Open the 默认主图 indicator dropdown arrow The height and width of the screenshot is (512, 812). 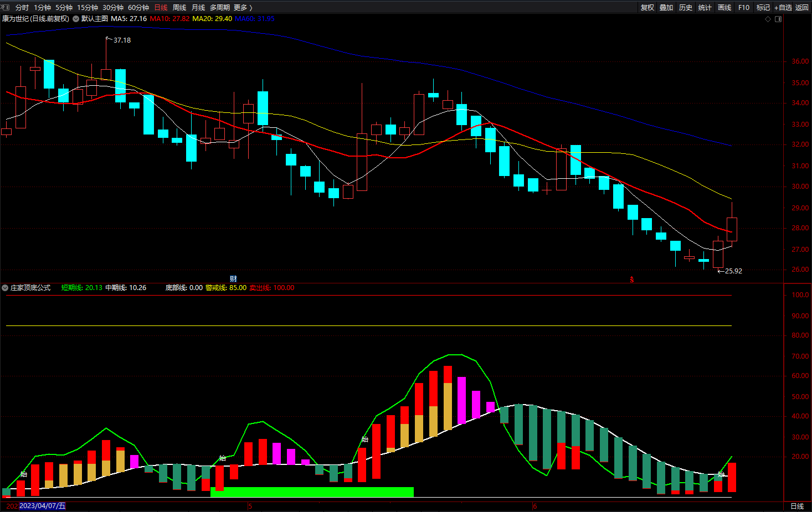[76, 19]
